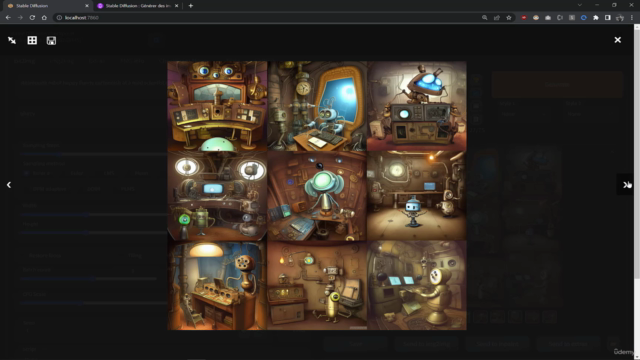640x360 pixels.
Task: Close second Stable Diffusion tab
Action: [x=176, y=6]
